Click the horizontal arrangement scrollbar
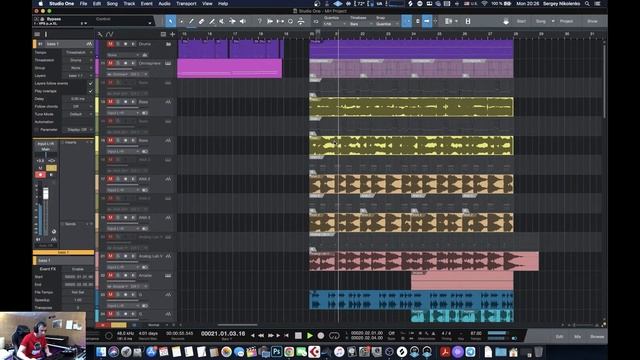640x360 pixels. tap(237, 325)
